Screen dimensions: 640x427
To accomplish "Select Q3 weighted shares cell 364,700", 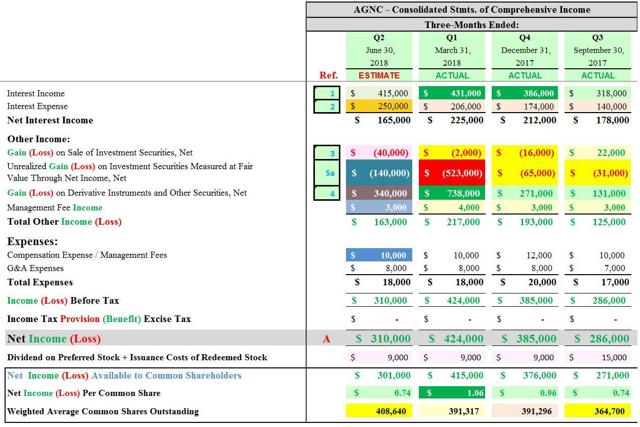I will tap(598, 411).
